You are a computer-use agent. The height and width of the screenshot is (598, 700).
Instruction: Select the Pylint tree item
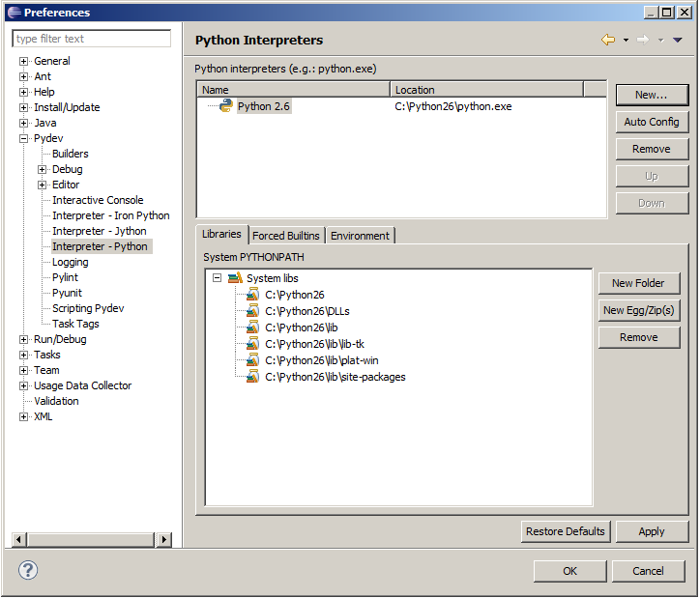(65, 278)
